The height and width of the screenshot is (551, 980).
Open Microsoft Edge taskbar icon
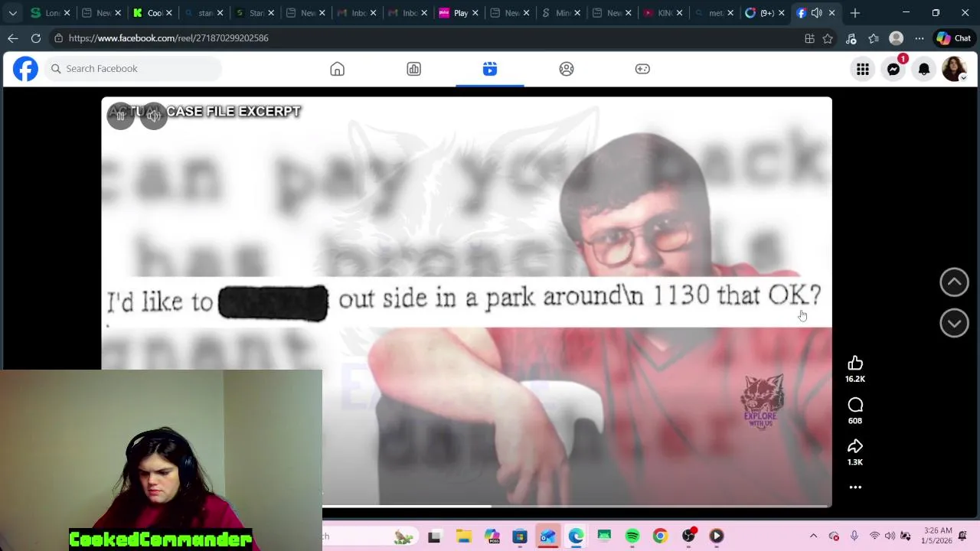(x=576, y=536)
